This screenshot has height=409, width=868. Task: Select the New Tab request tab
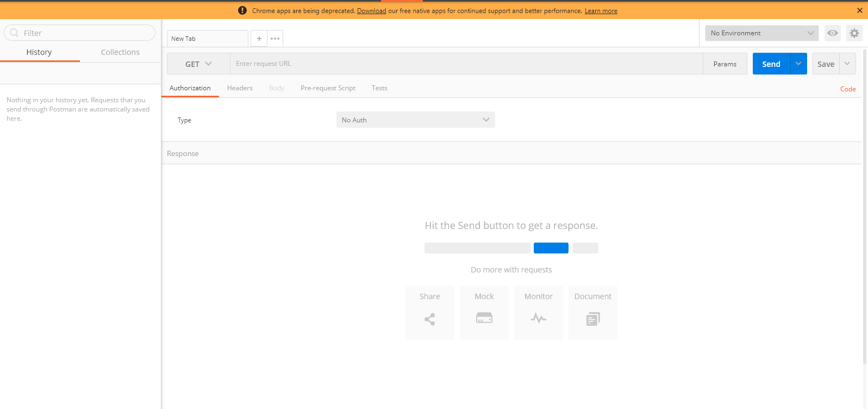[x=208, y=39]
